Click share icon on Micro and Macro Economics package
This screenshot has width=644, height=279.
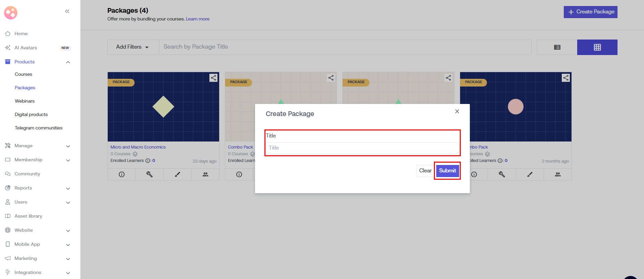pyautogui.click(x=213, y=78)
